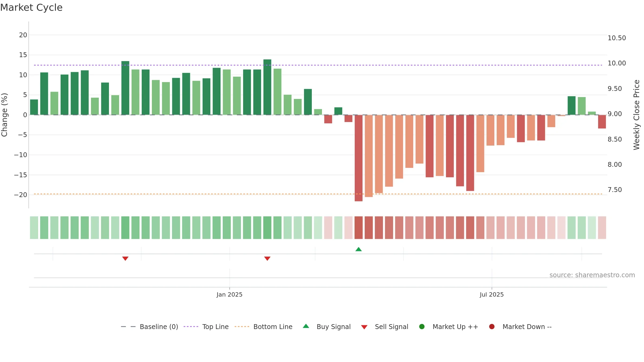Click the source: sharemaestro.com text
The width and height of the screenshot is (644, 362).
tap(592, 275)
